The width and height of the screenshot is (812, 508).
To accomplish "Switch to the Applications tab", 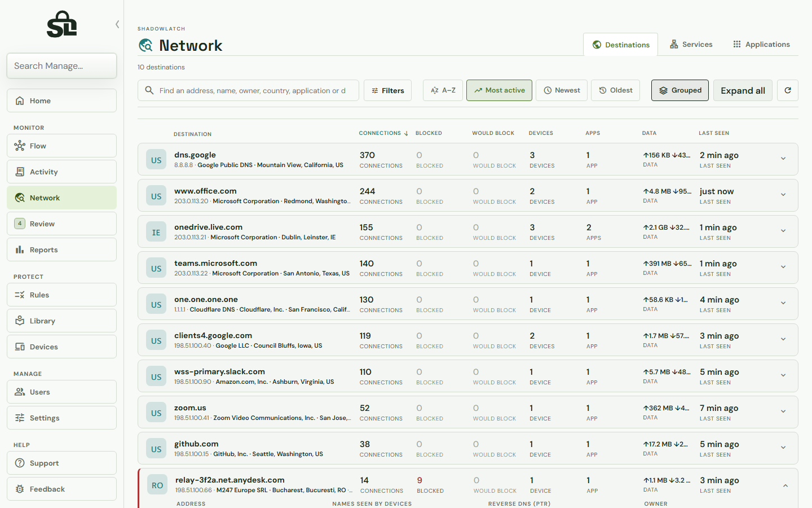I will point(761,44).
